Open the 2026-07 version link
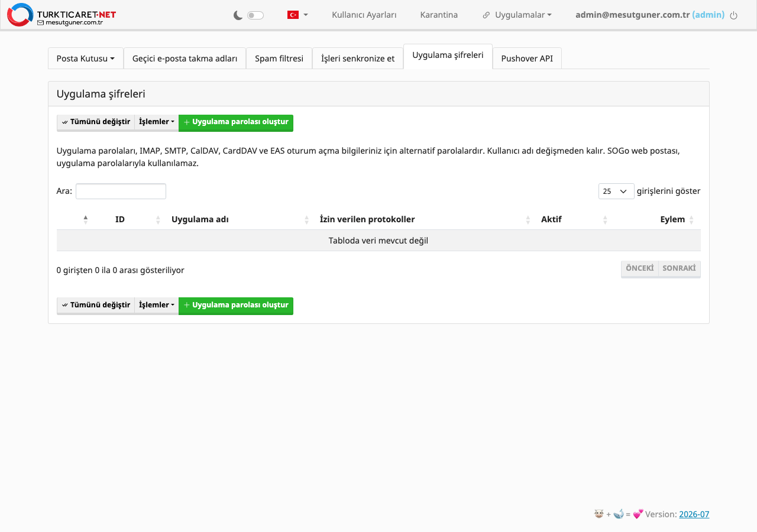 click(694, 514)
